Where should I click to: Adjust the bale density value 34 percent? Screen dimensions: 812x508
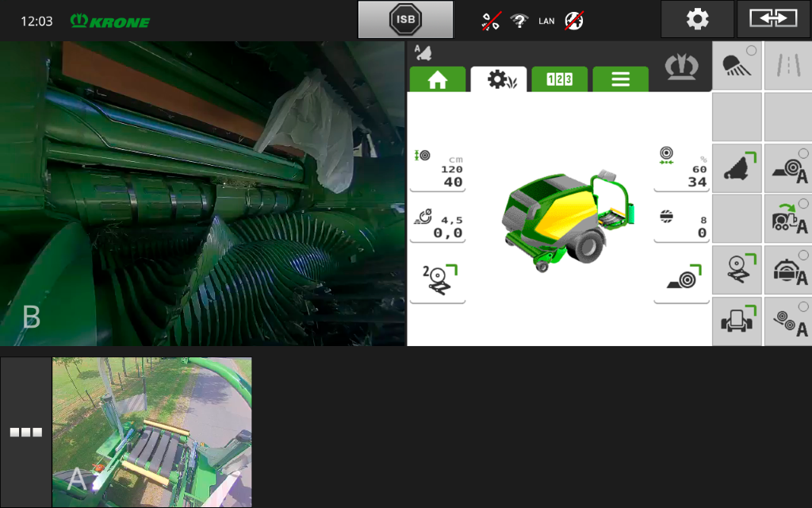(681, 170)
